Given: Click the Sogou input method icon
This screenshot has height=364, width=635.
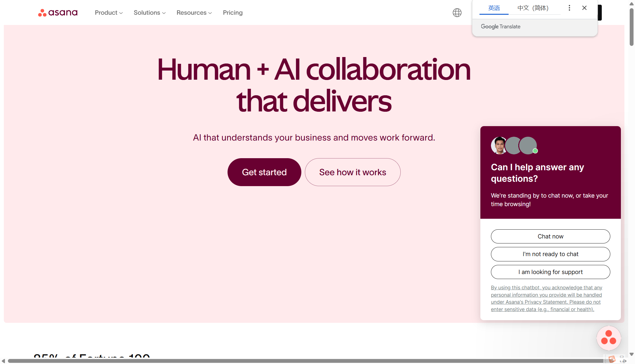Looking at the screenshot, I should tap(612, 359).
